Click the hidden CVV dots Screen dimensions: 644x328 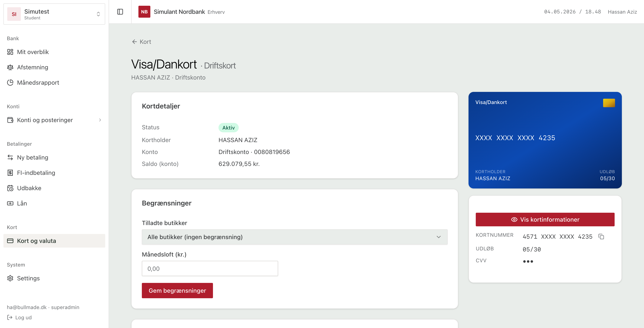(528, 261)
